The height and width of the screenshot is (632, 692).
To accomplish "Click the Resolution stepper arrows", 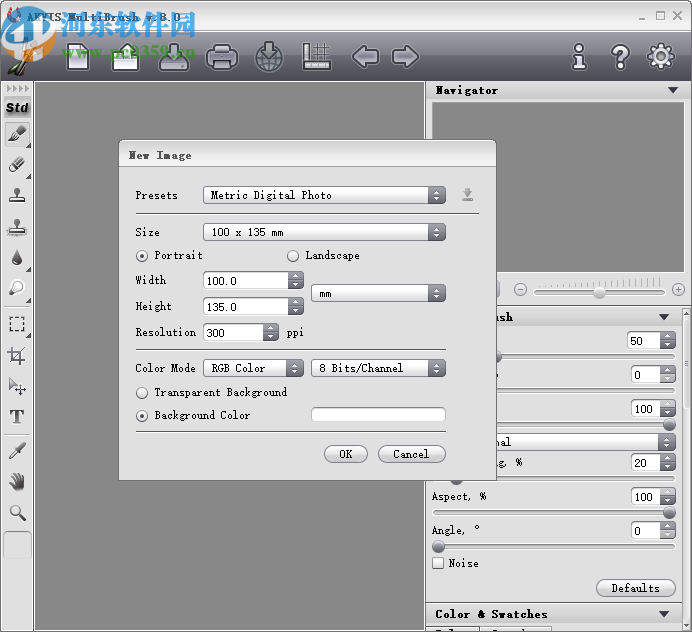I will pyautogui.click(x=271, y=332).
